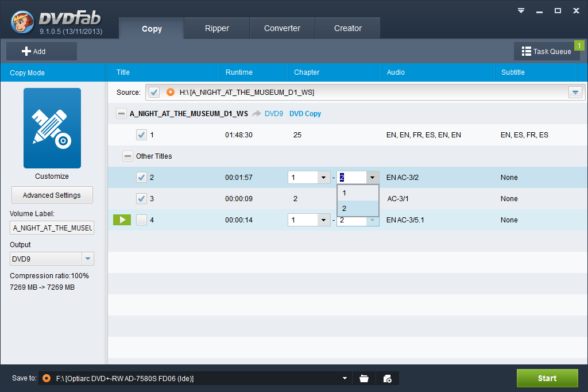Click the DVDFab monkey logo
Image resolution: width=588 pixels, height=392 pixels.
[x=23, y=22]
